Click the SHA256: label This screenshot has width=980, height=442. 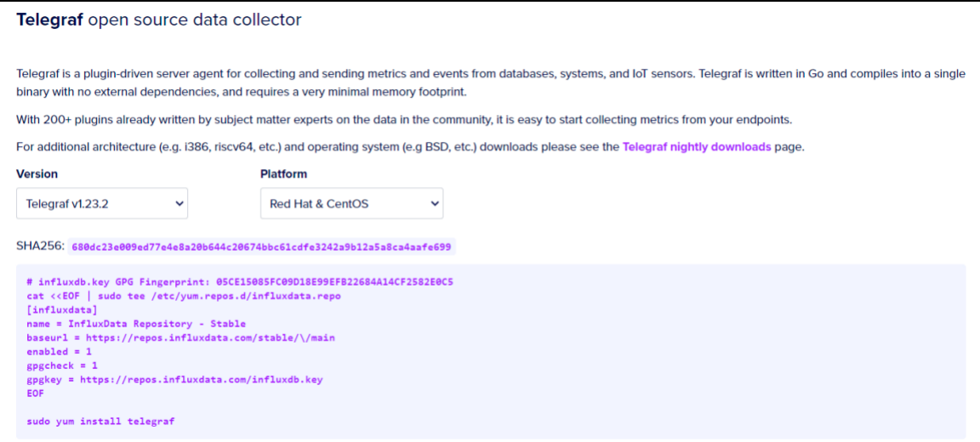(x=40, y=246)
